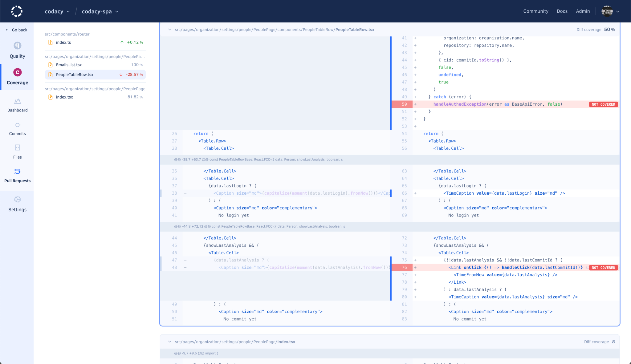The width and height of the screenshot is (631, 364).
Task: Open the Community page
Action: click(x=536, y=11)
